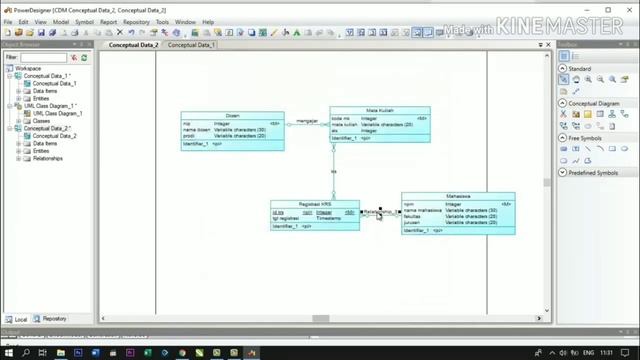Click the Mahasiswa entity in diagram

click(458, 213)
